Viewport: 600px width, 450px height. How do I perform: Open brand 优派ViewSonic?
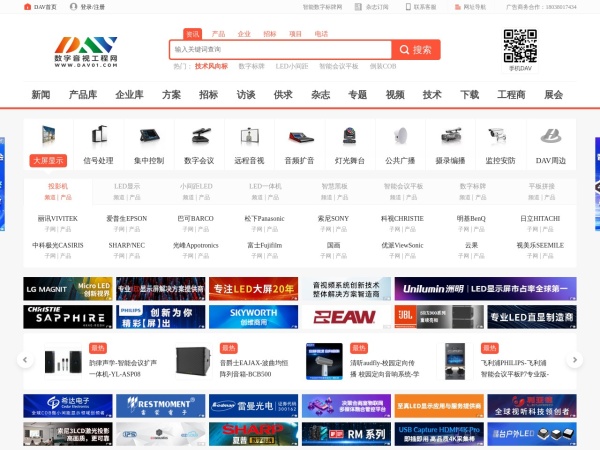tap(402, 245)
